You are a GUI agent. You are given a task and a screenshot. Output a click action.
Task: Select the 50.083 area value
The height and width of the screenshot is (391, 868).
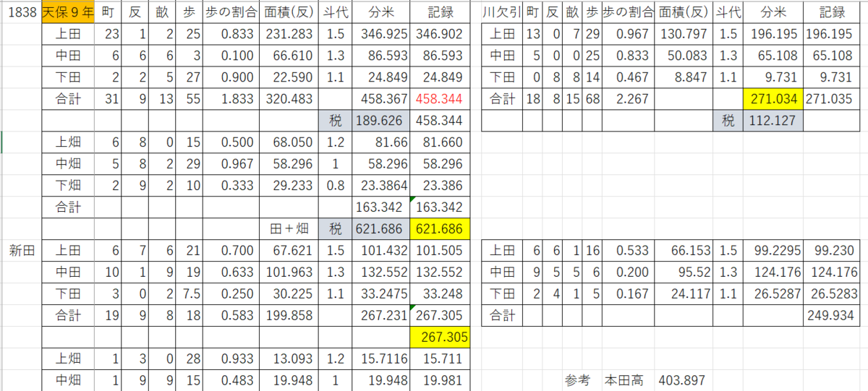(684, 55)
